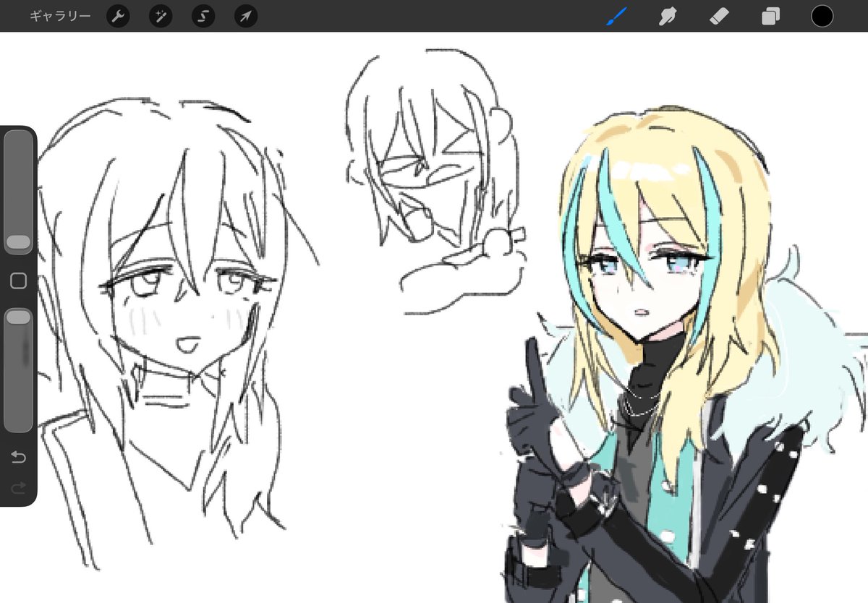Open the Layers panel

pyautogui.click(x=771, y=16)
